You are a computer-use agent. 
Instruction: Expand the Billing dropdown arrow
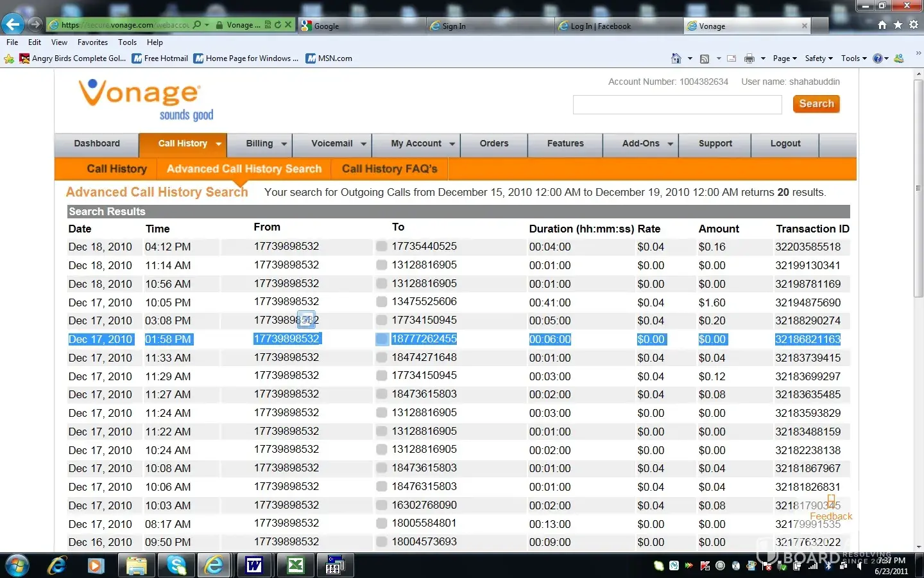coord(284,144)
